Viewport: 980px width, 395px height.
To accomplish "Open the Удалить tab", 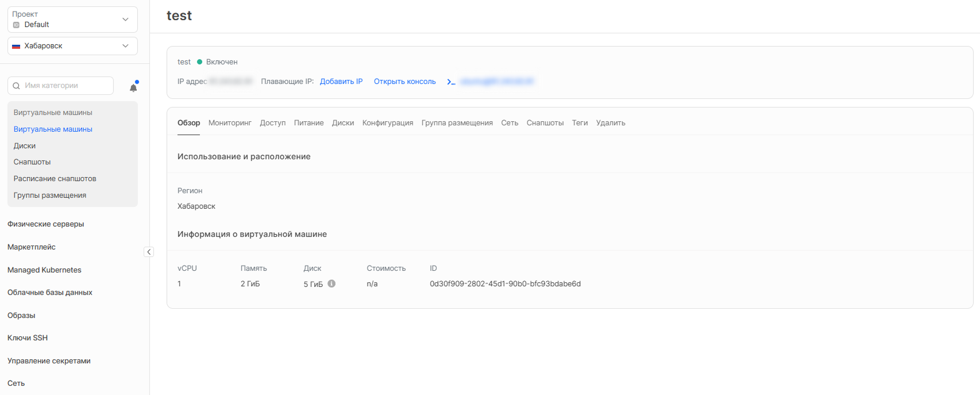I will click(x=611, y=123).
